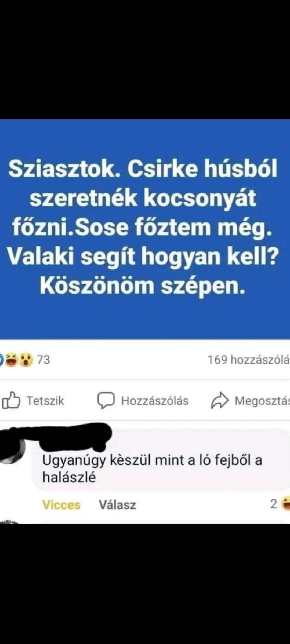Click the Megosztás share arrow icon
This screenshot has height=644, width=290.
(220, 401)
